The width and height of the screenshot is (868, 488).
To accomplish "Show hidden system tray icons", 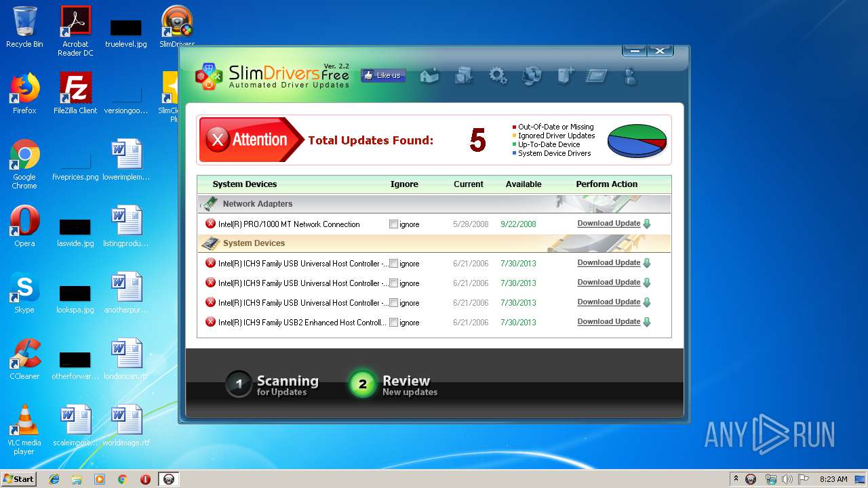I will [x=736, y=479].
